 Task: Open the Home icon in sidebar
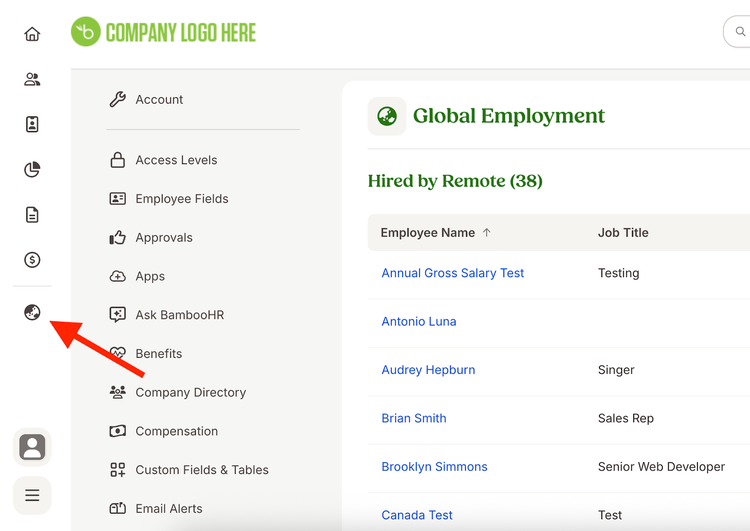32,34
